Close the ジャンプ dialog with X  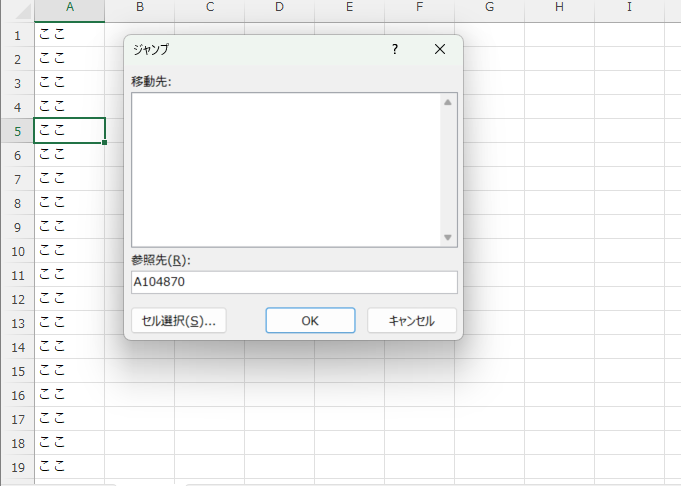click(x=440, y=50)
